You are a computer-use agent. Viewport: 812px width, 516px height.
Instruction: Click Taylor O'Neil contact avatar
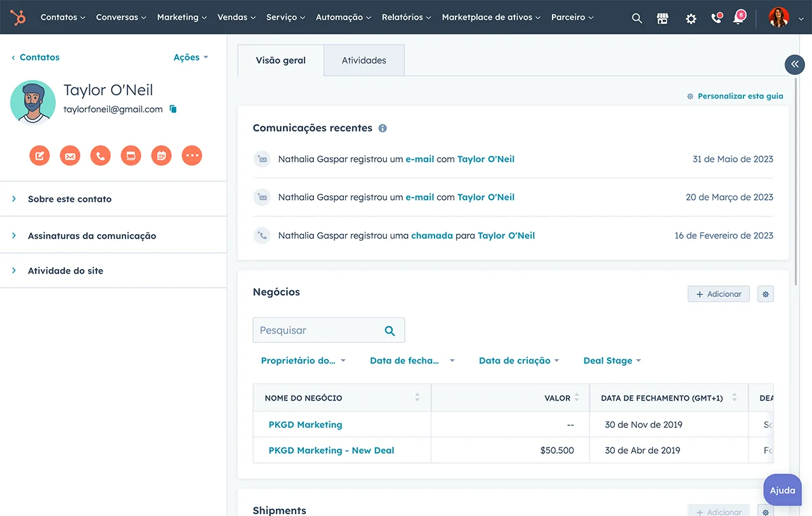(33, 102)
